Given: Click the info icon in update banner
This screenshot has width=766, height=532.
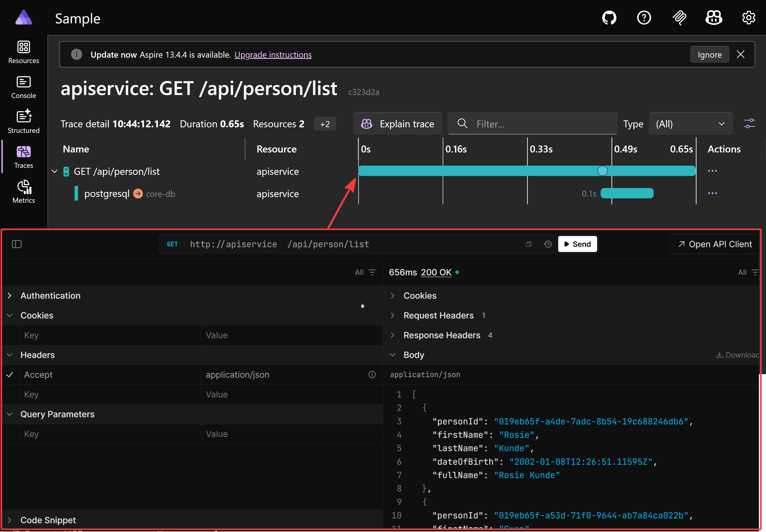Looking at the screenshot, I should (77, 54).
